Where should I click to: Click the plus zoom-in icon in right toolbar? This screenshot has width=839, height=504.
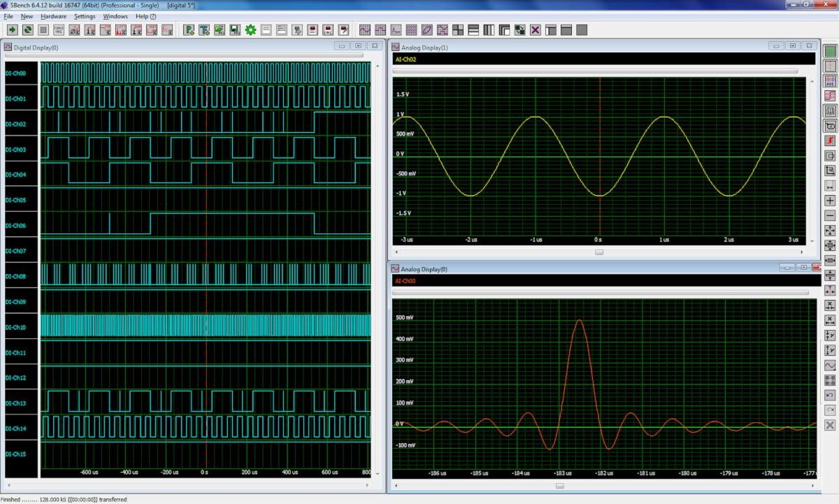pyautogui.click(x=830, y=201)
